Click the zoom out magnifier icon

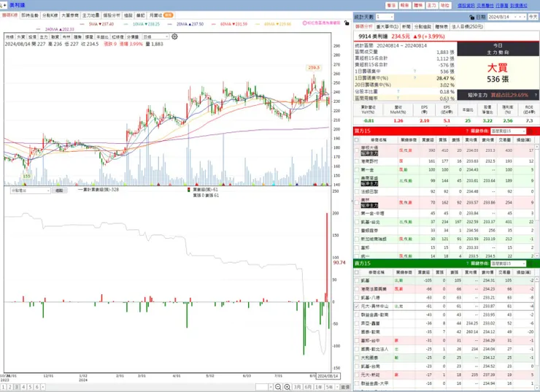[x=278, y=387]
